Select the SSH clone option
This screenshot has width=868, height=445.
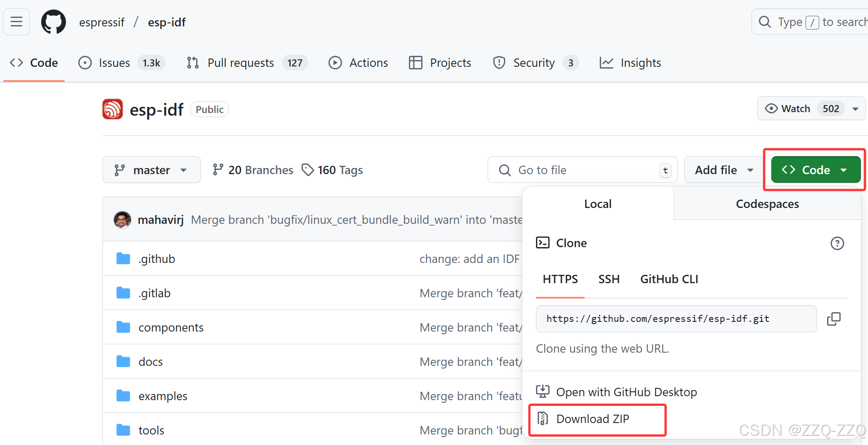coord(609,279)
